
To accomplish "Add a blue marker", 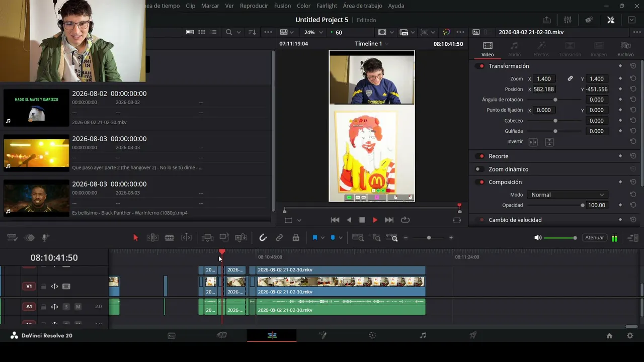I will click(333, 238).
